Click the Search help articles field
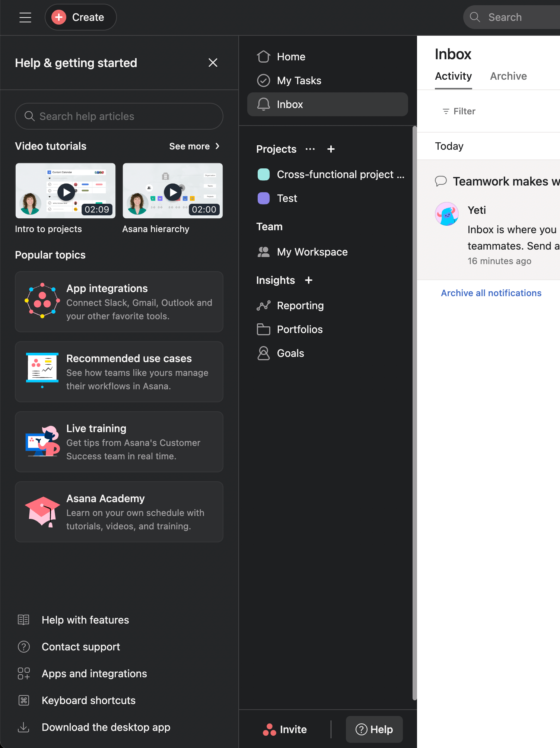The width and height of the screenshot is (560, 748). coord(119,116)
